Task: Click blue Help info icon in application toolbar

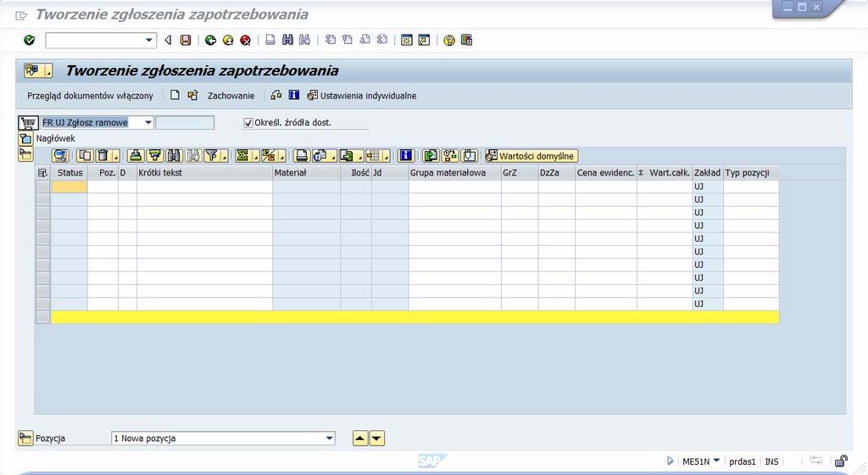Action: (x=294, y=95)
